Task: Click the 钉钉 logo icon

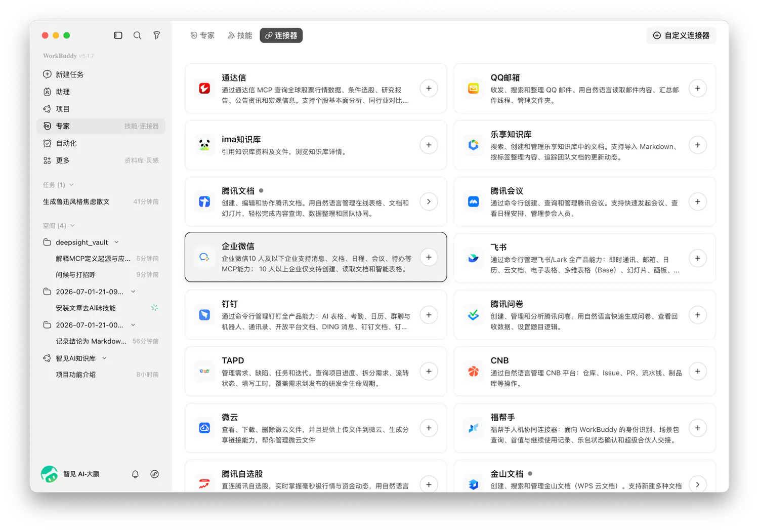Action: (x=204, y=315)
